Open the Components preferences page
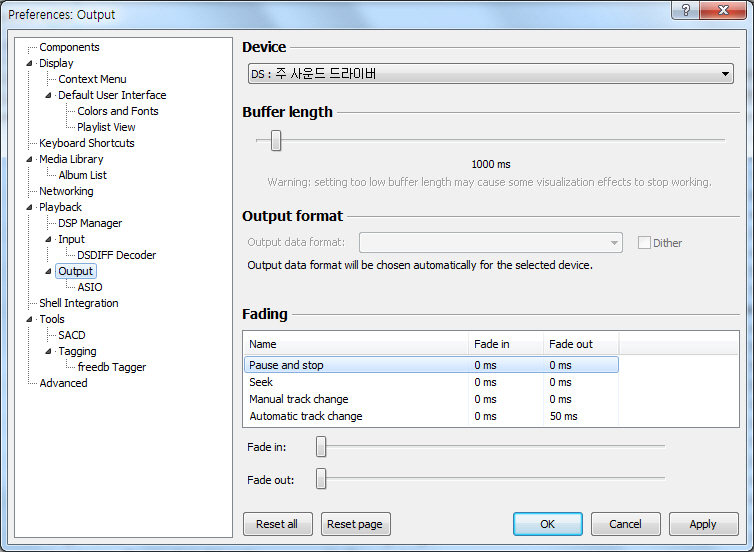754x552 pixels. click(69, 47)
